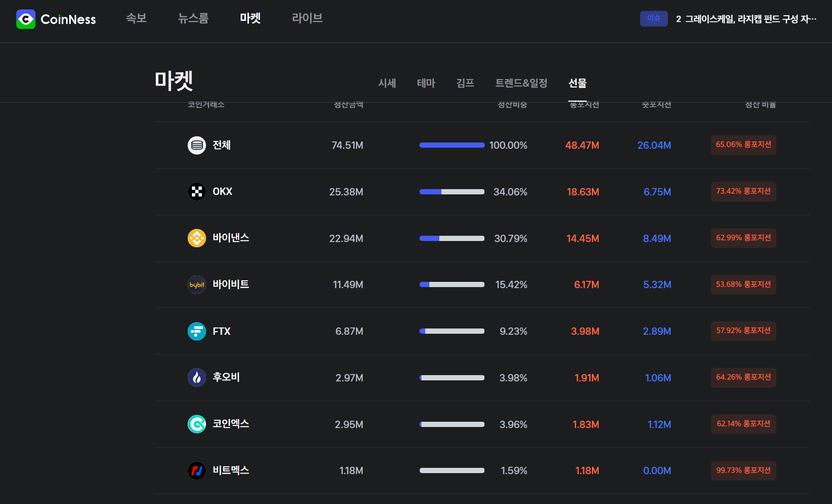Click the OKX exchange name
Screen dimensions: 832x504
click(222, 192)
